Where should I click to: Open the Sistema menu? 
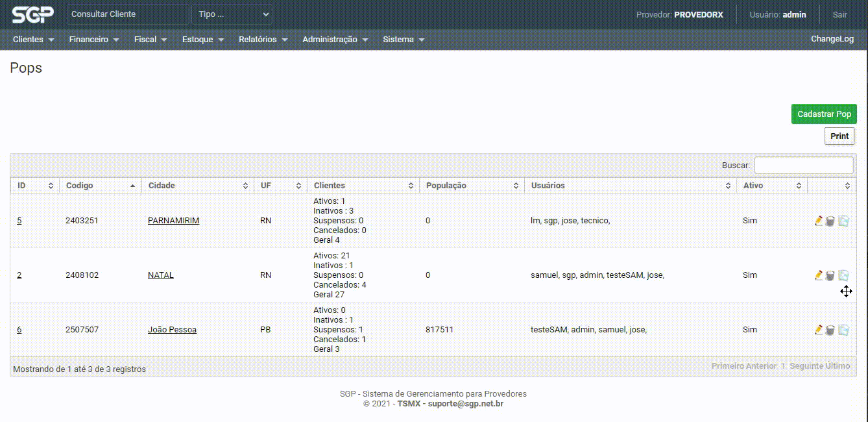(x=404, y=40)
